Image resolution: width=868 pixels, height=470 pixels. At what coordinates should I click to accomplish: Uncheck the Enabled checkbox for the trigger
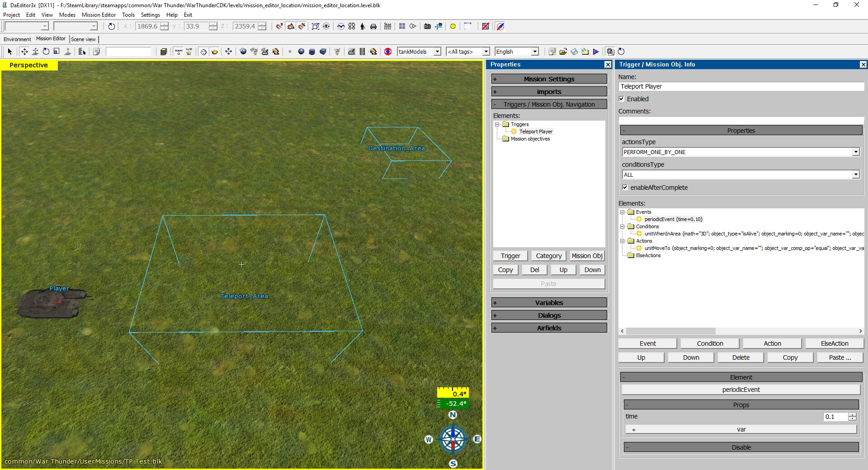pyautogui.click(x=622, y=99)
